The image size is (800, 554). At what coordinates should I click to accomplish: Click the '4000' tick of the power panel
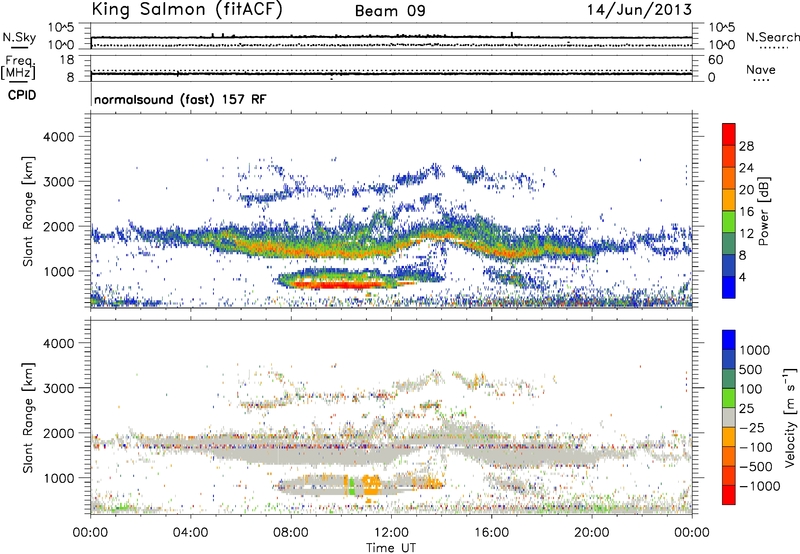click(58, 137)
